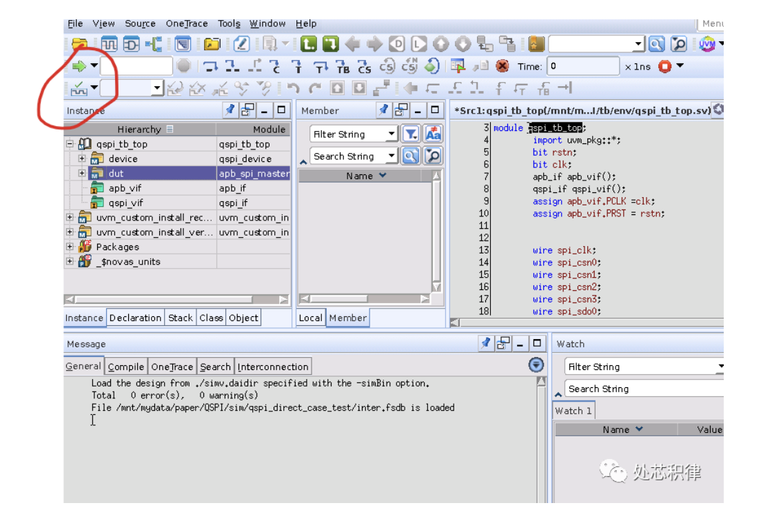Pin the Instance panel
Viewport: 772px width, 532px height.
click(x=231, y=110)
